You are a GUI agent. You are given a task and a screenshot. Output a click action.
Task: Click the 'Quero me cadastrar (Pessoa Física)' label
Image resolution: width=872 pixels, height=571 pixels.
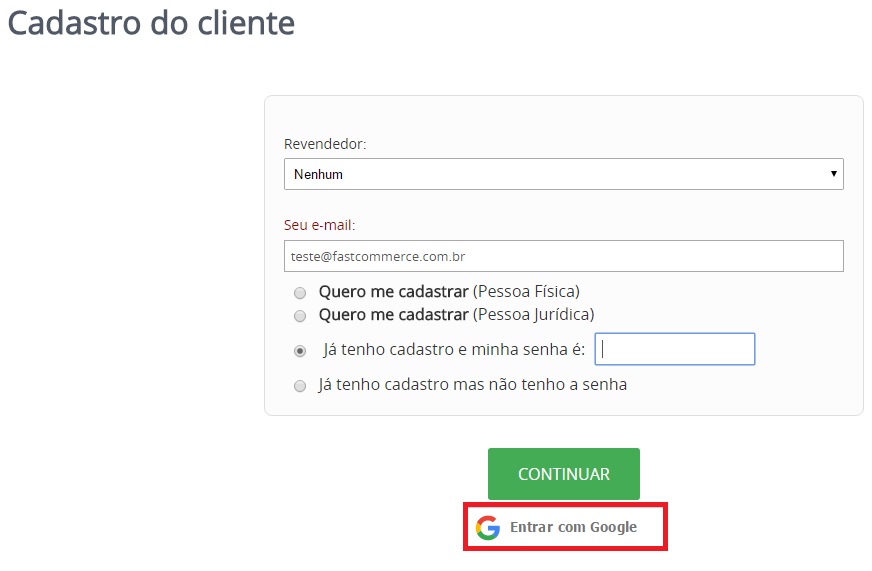coord(449,291)
